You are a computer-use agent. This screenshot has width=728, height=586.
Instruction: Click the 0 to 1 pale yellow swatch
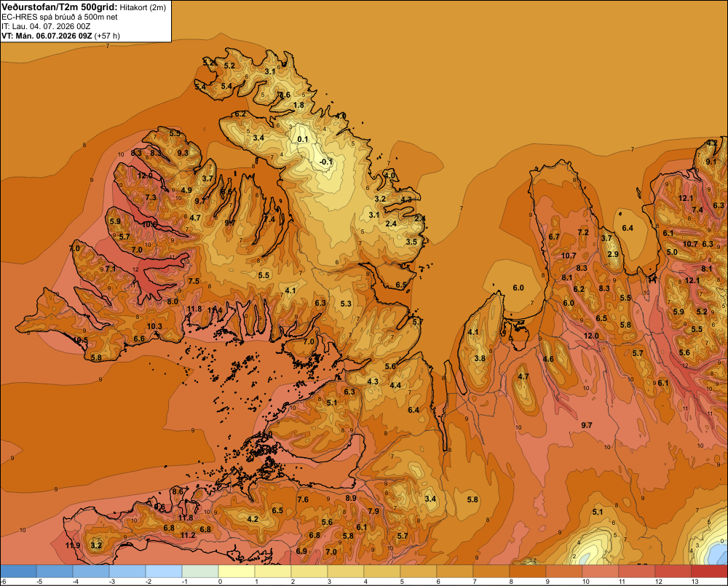[237, 571]
